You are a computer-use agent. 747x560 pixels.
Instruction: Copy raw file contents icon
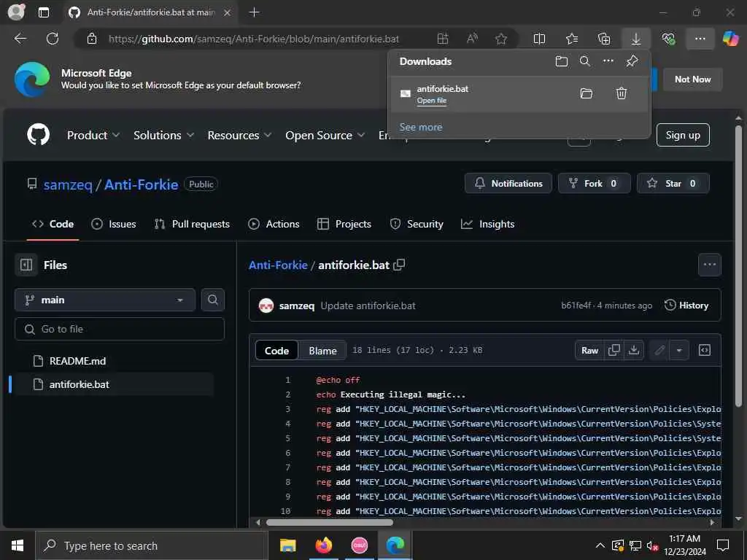[614, 351]
